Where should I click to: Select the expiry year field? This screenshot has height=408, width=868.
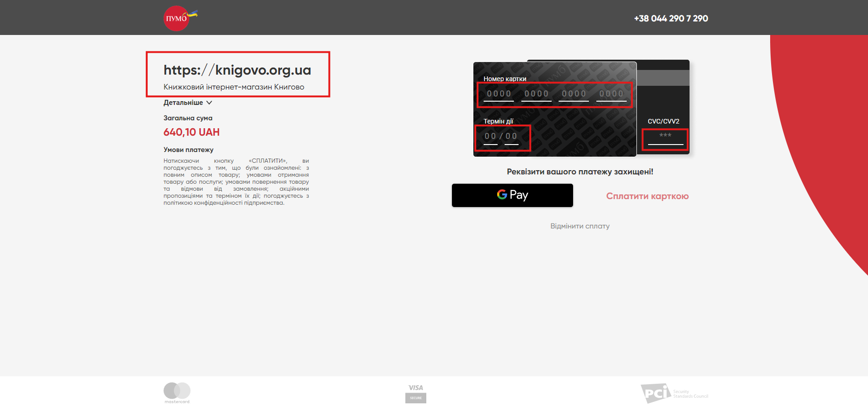coord(512,137)
